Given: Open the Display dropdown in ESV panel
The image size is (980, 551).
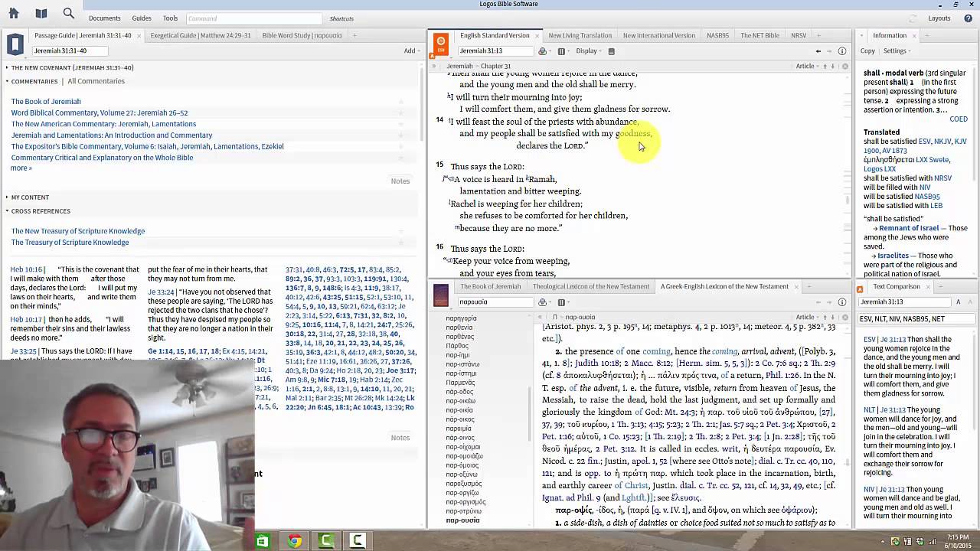Looking at the screenshot, I should point(588,51).
